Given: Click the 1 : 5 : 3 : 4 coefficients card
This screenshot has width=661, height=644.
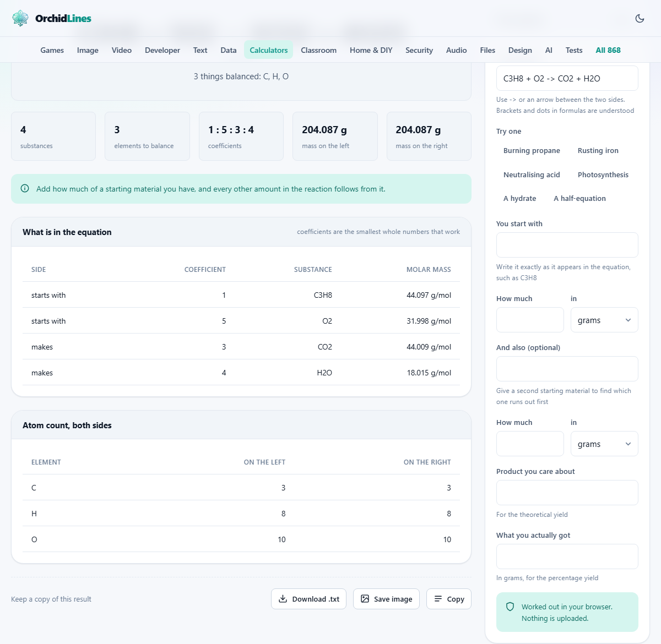Looking at the screenshot, I should [x=241, y=137].
